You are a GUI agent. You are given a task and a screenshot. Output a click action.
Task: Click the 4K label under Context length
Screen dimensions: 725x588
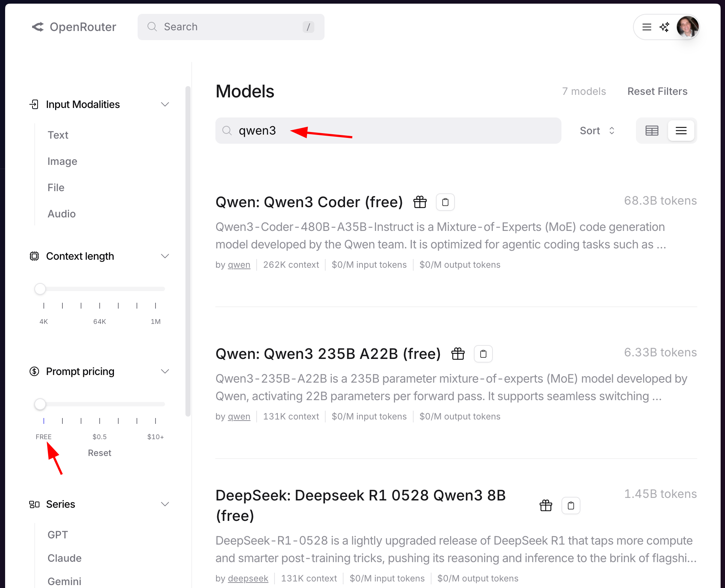click(x=43, y=321)
